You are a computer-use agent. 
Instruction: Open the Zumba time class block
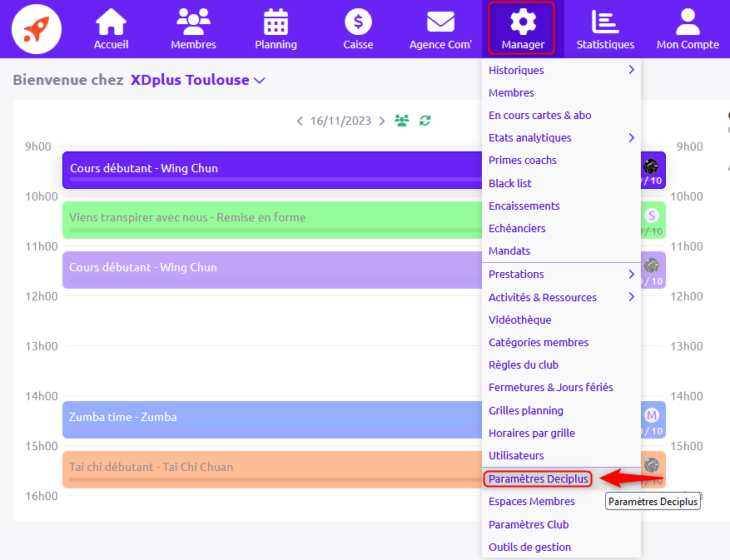[x=272, y=419]
